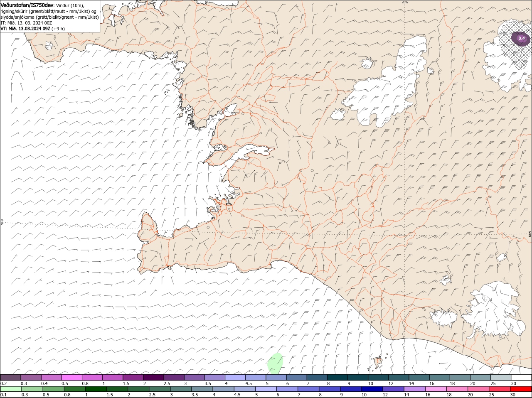Click the Veðurstofan/IS750dev title text
Viewport: 532px width, 398px height.
coord(27,5)
